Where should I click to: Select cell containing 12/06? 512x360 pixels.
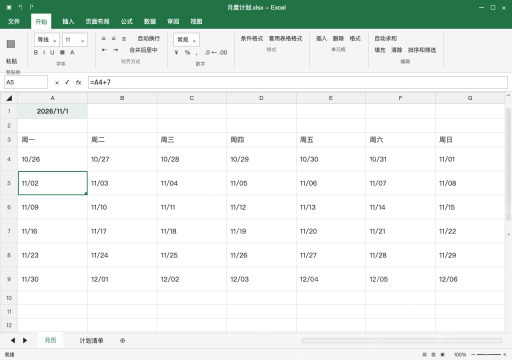(x=470, y=279)
